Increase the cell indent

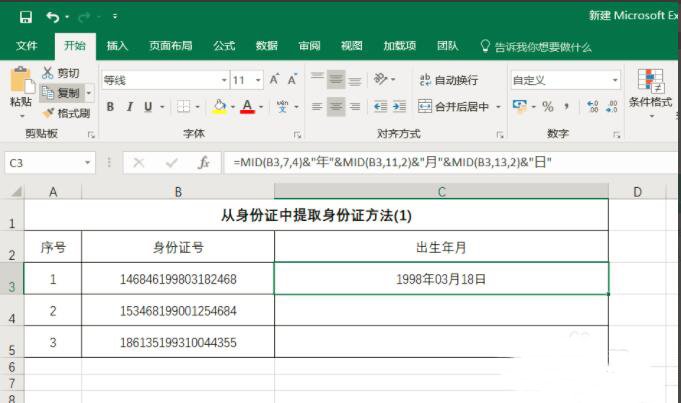[399, 106]
